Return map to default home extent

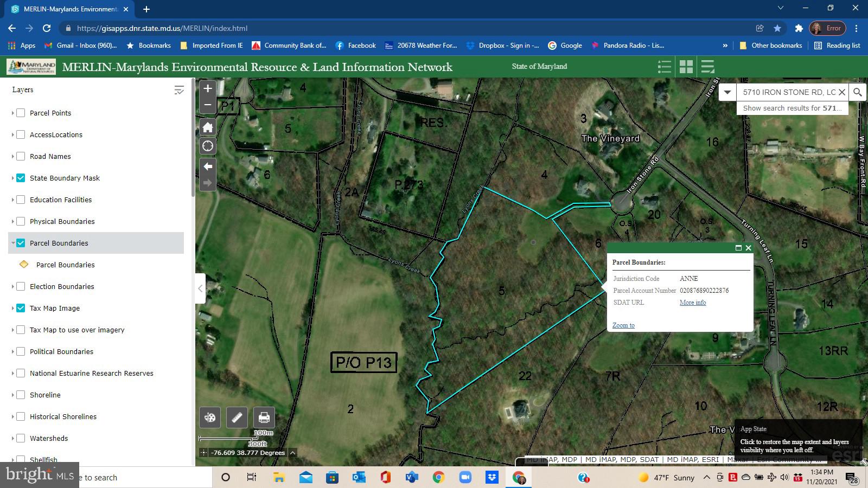(208, 127)
